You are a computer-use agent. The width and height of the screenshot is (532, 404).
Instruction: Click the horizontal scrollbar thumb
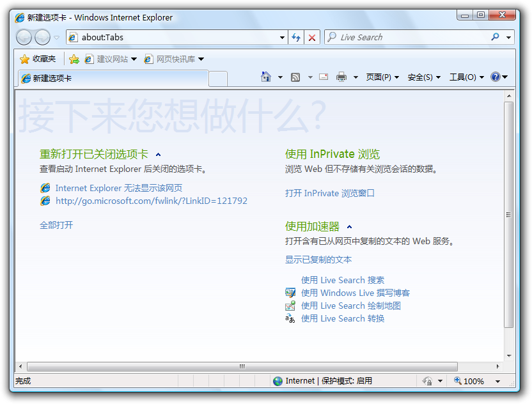pyautogui.click(x=242, y=366)
